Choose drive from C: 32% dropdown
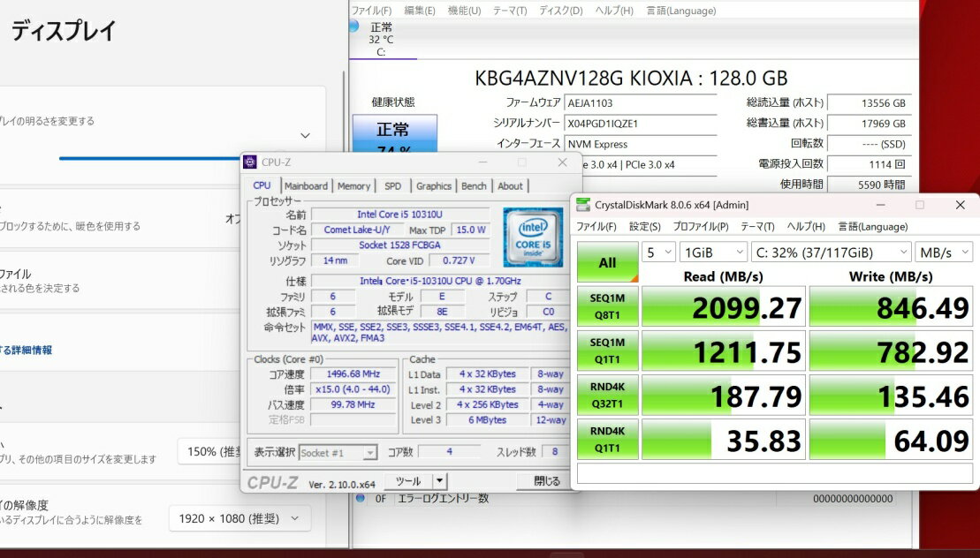980x558 pixels. coord(830,253)
